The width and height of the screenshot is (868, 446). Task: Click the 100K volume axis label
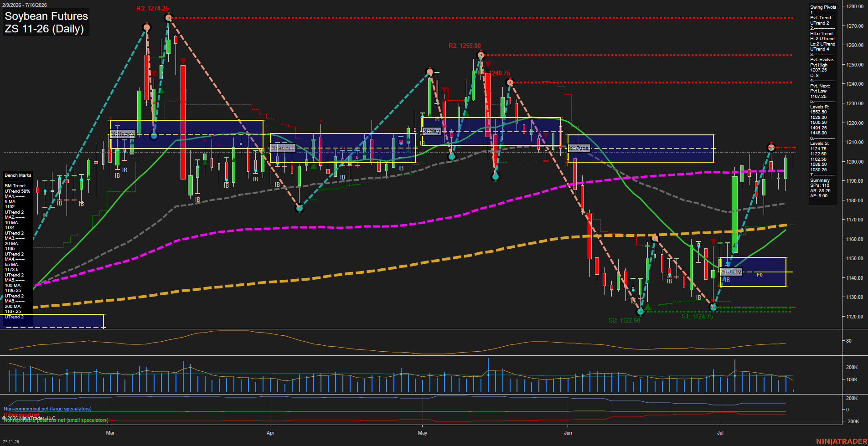tap(852, 379)
